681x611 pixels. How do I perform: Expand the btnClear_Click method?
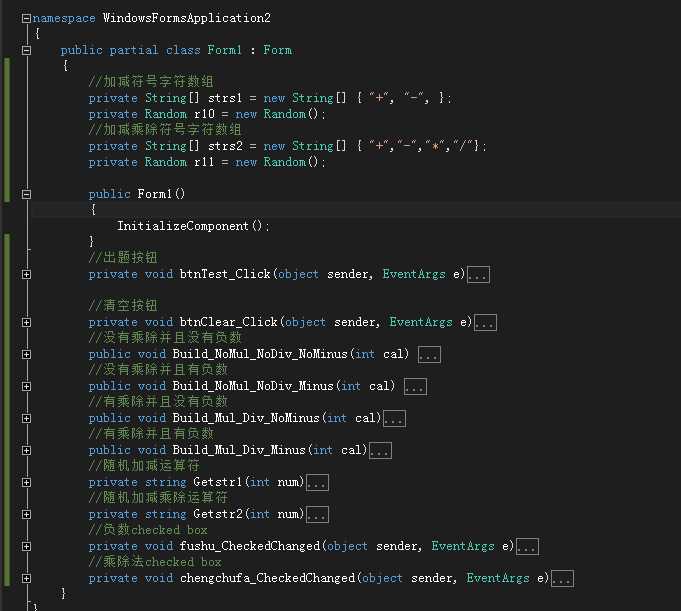point(26,322)
